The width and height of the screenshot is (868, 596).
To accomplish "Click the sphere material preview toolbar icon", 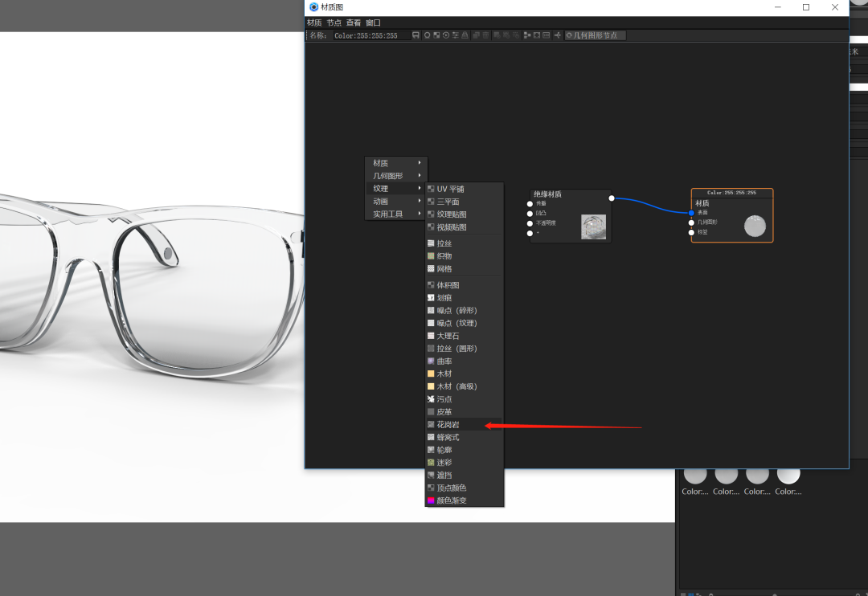I will pyautogui.click(x=428, y=35).
